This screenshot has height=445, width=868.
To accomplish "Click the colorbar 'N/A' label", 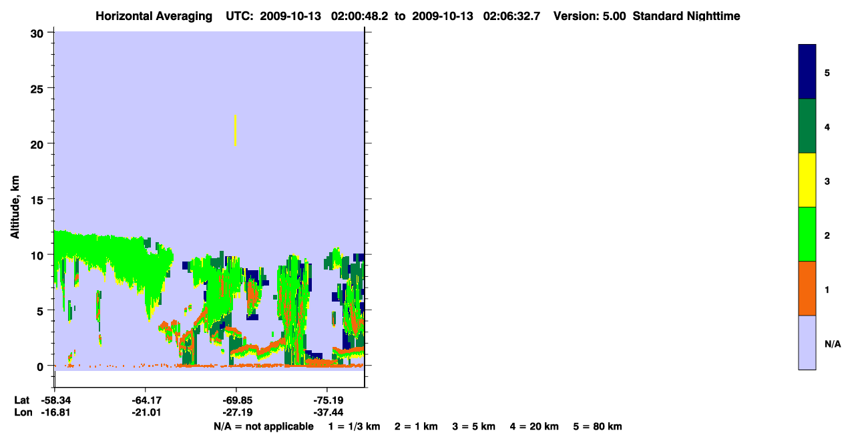I will (832, 344).
